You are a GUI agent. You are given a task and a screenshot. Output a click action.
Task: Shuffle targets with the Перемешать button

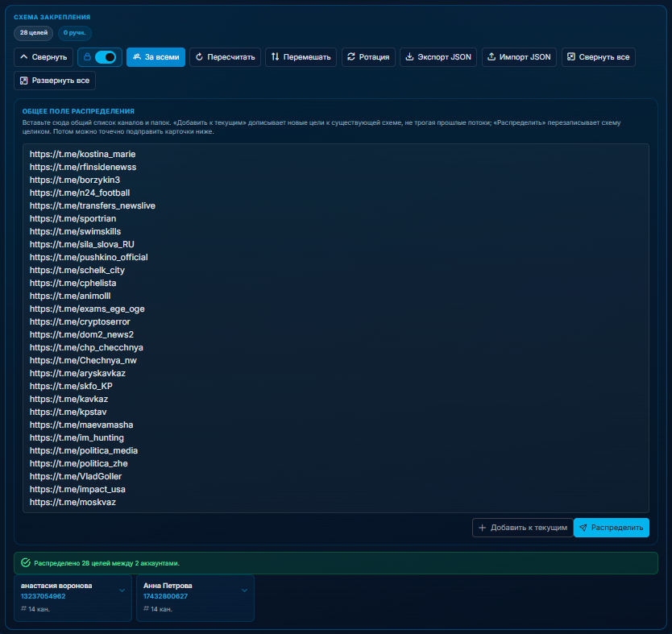tap(301, 57)
